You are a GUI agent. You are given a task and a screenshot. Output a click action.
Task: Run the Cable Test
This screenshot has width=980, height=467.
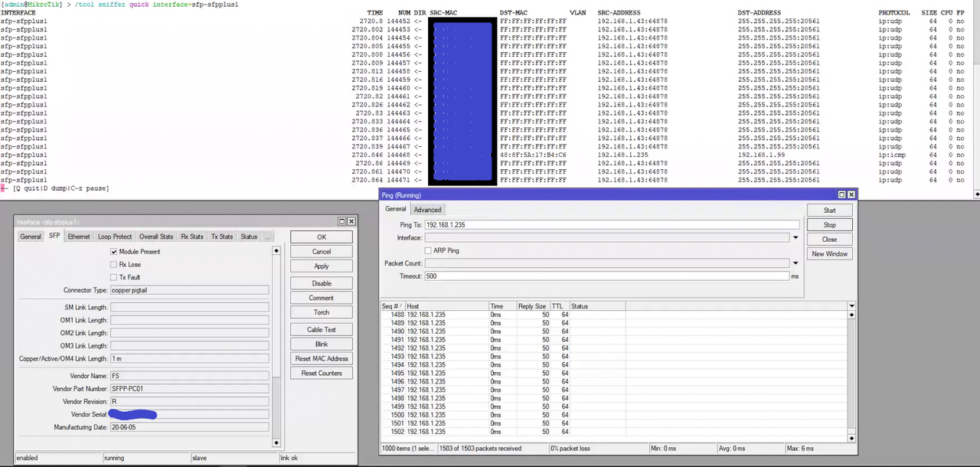322,329
